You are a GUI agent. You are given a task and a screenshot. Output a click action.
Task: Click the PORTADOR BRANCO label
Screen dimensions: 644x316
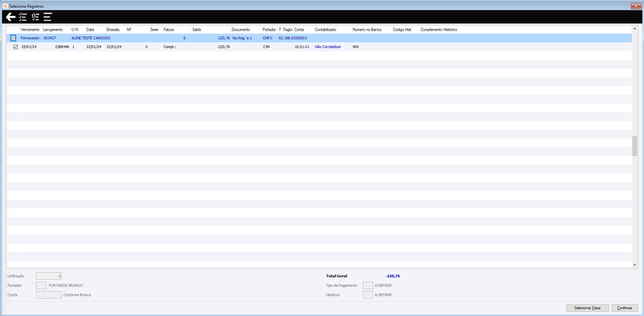[66, 285]
